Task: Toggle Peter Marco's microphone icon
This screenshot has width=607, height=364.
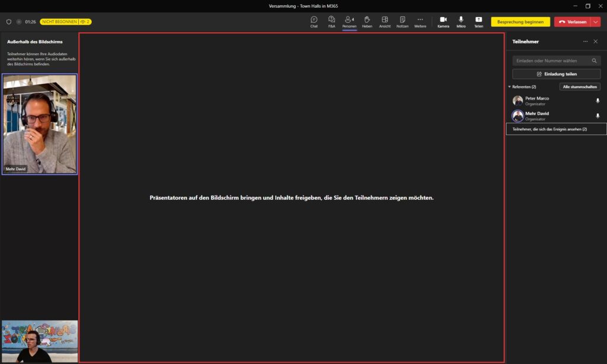Action: point(598,101)
